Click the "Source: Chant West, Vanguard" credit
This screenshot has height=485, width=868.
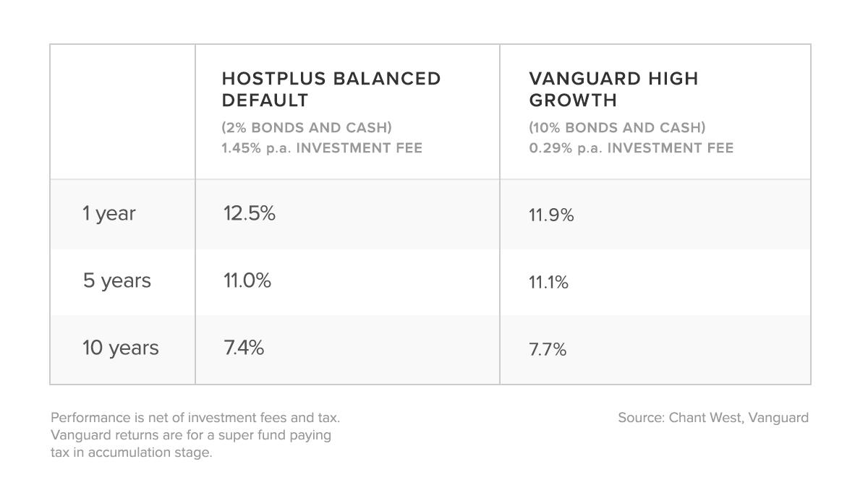[x=712, y=418]
